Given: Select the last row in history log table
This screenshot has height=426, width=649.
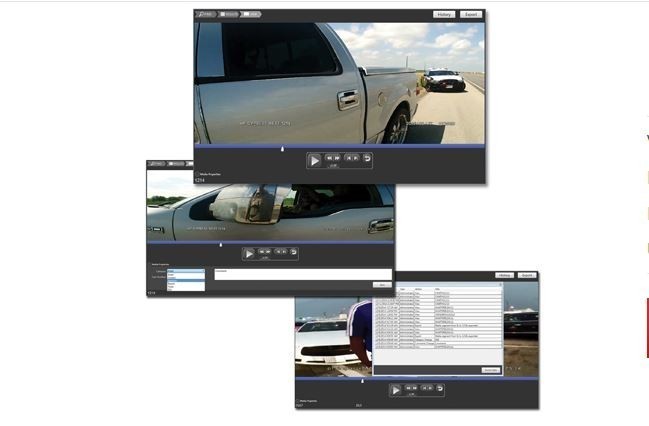Looking at the screenshot, I should [x=438, y=347].
